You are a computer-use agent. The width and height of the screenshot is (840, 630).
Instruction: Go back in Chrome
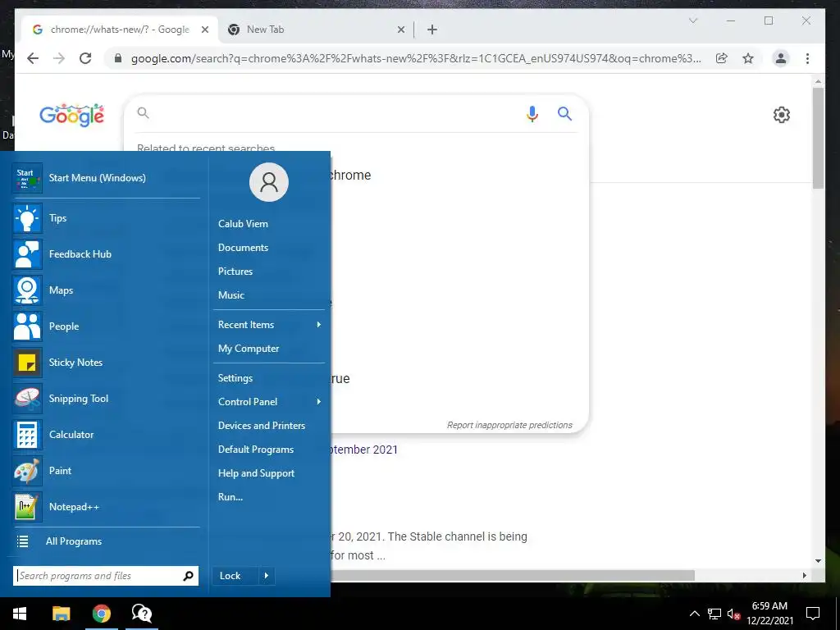[x=33, y=58]
